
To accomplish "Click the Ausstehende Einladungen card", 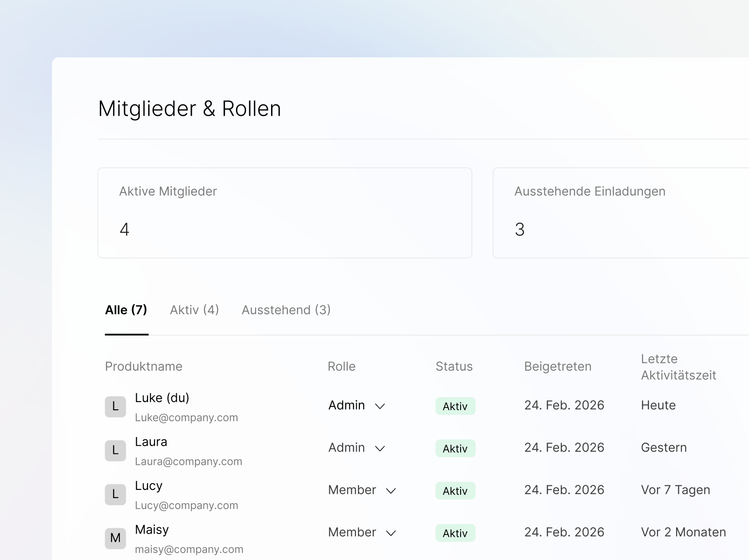I will coord(621,213).
